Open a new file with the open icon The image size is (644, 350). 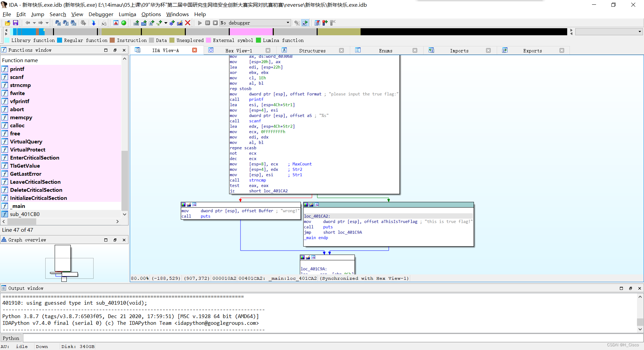[7, 23]
